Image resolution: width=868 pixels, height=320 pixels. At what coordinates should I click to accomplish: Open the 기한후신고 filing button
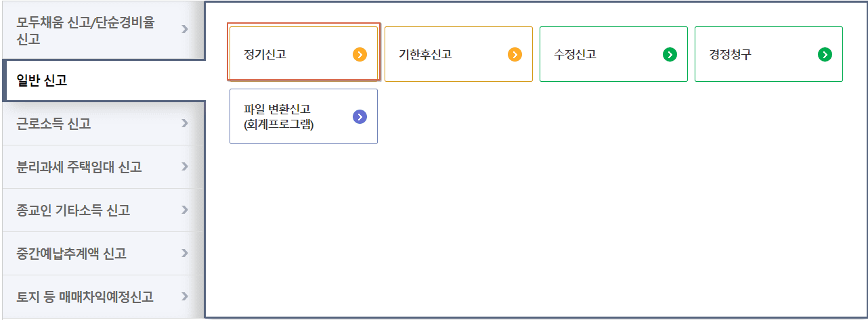(425, 55)
